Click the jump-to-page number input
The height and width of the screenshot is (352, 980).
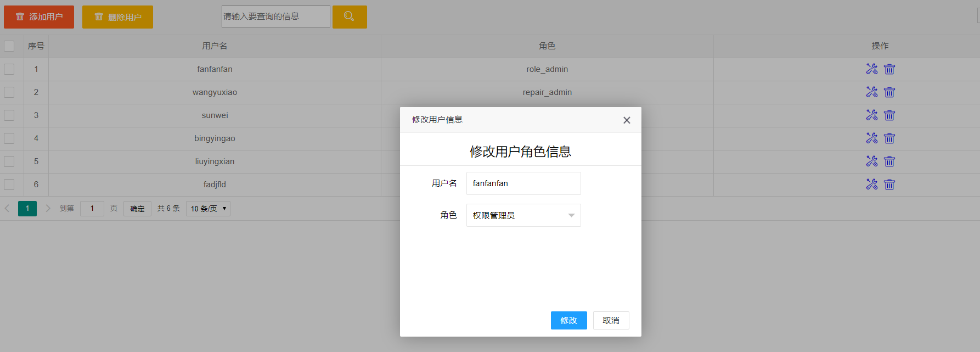click(x=92, y=209)
